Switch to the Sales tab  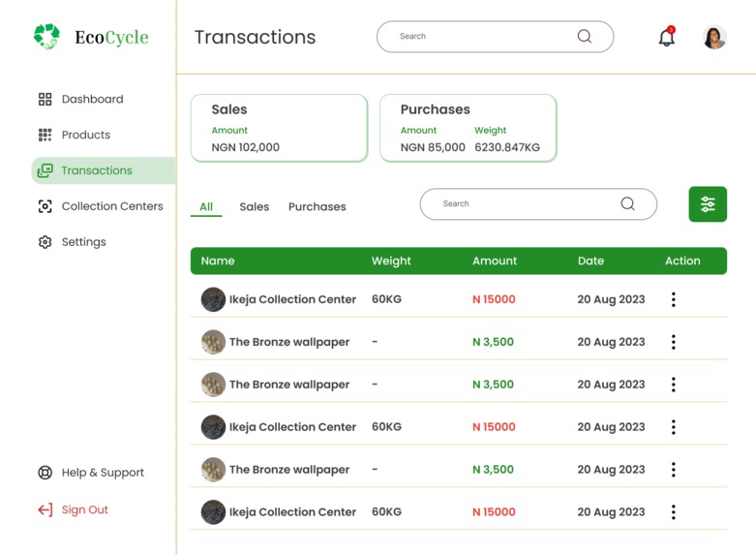click(x=255, y=207)
